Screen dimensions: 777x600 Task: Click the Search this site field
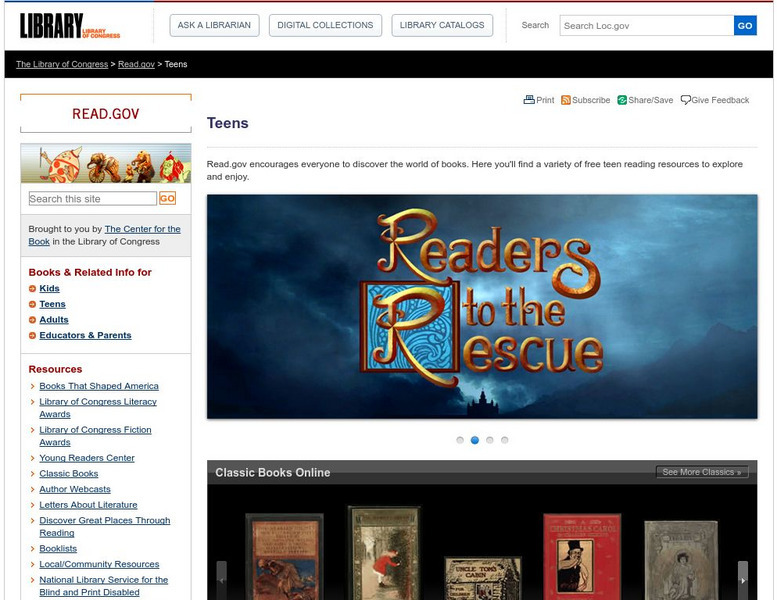(93, 199)
